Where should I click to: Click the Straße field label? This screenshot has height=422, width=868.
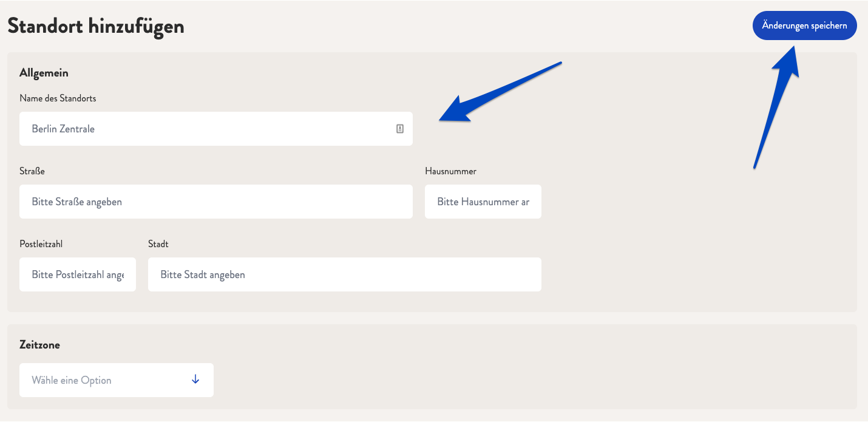coord(32,171)
